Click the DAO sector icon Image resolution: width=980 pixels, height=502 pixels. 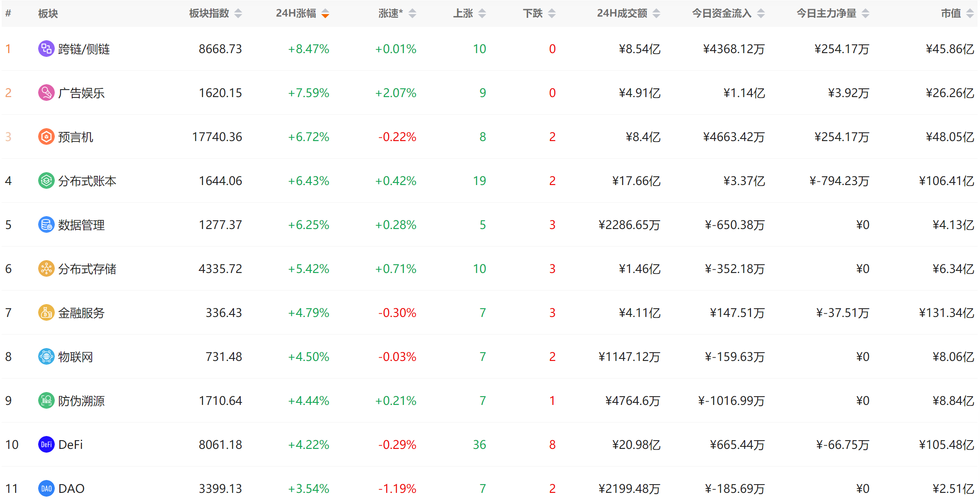[46, 489]
